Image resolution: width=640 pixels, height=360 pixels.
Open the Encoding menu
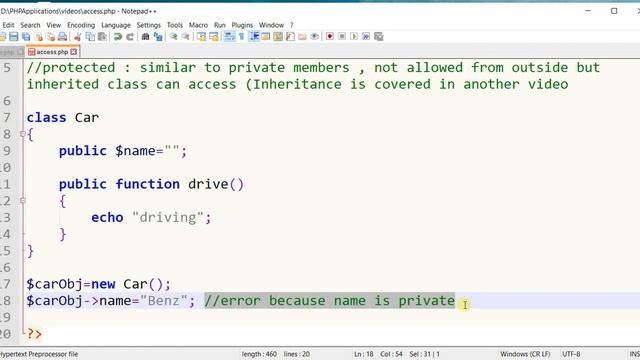click(x=81, y=25)
